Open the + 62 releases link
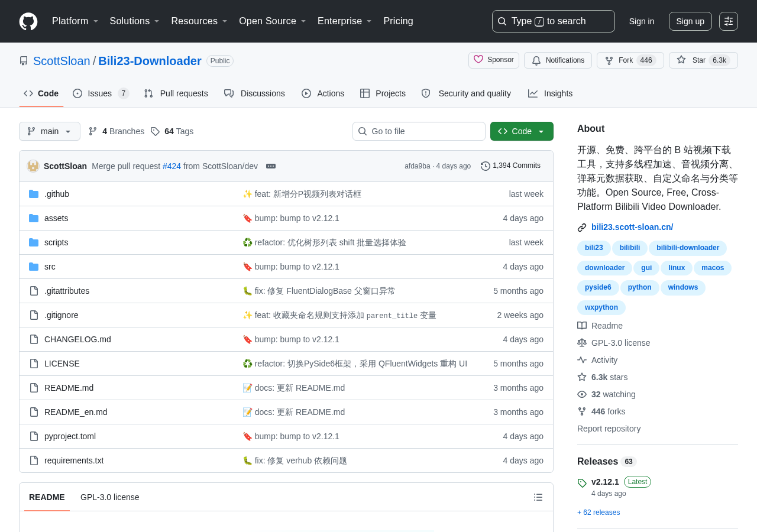Image resolution: width=757 pixels, height=532 pixels. [x=599, y=512]
